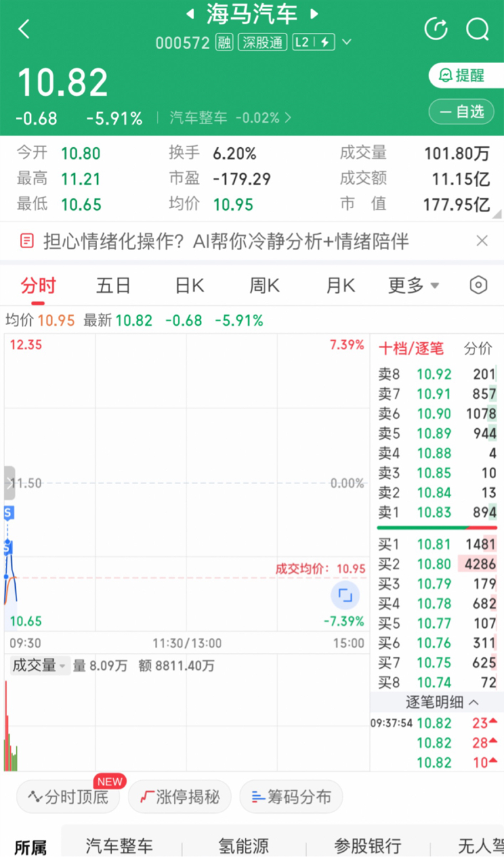Switch to next stock with right triangle

[314, 14]
